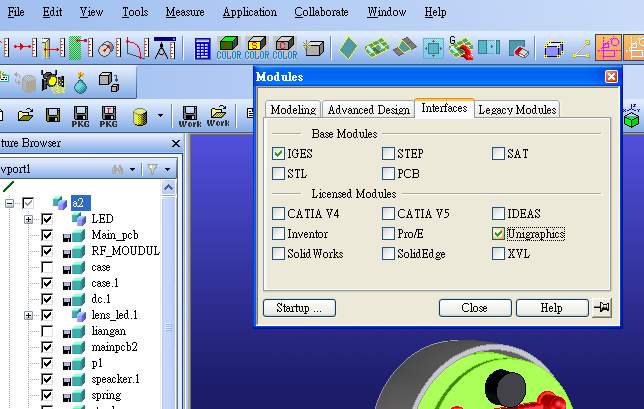This screenshot has width=644, height=409.
Task: Open the Application menu
Action: pos(250,12)
